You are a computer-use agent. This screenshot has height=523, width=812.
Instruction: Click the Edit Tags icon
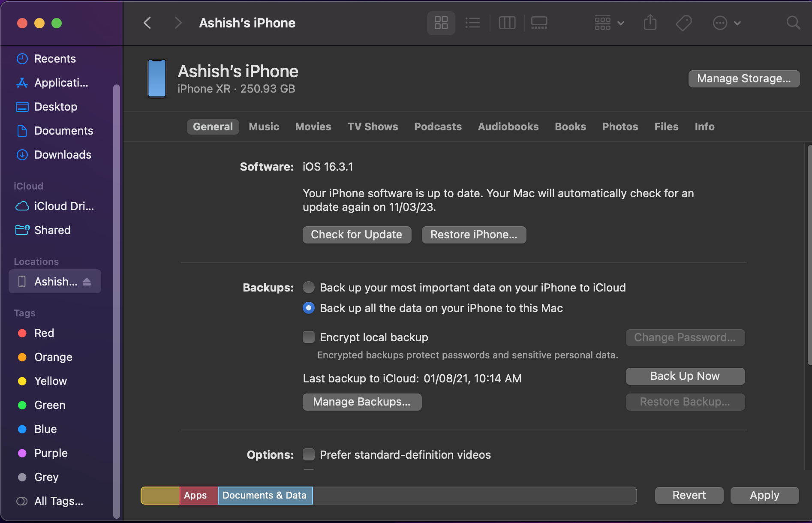point(684,23)
